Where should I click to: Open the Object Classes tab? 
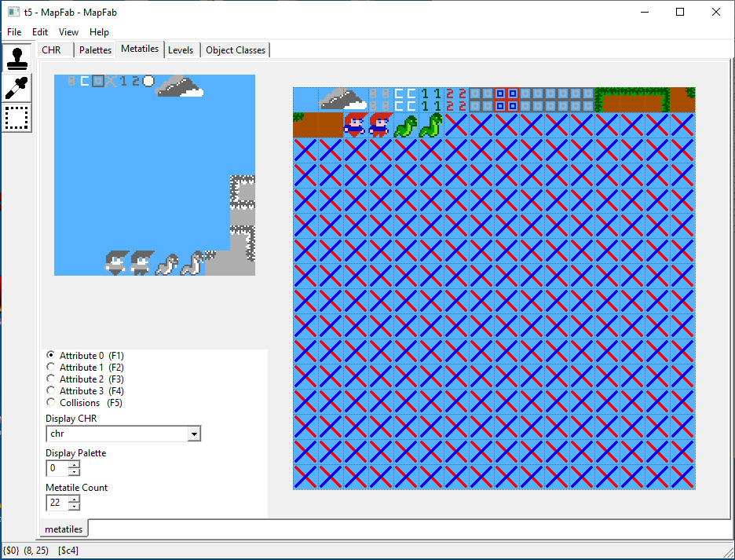[x=235, y=49]
